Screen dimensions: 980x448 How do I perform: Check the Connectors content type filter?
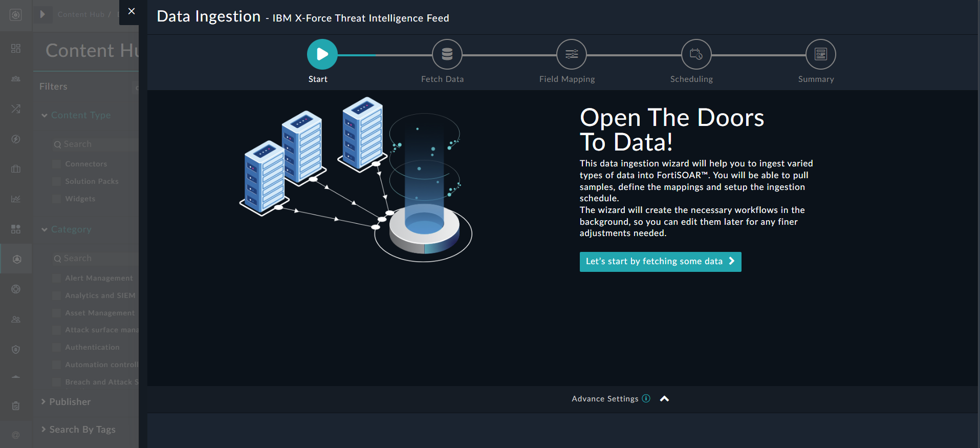pyautogui.click(x=57, y=164)
